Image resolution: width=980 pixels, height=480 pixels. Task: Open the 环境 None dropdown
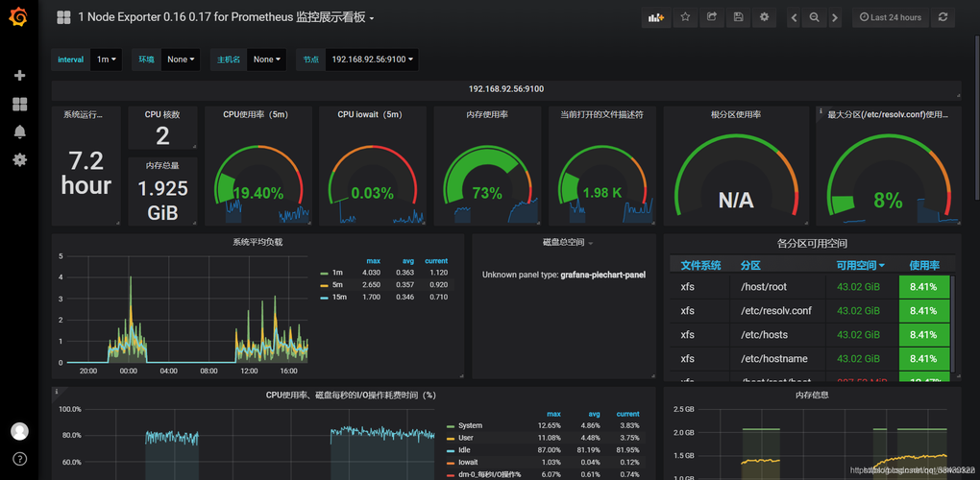pyautogui.click(x=181, y=60)
